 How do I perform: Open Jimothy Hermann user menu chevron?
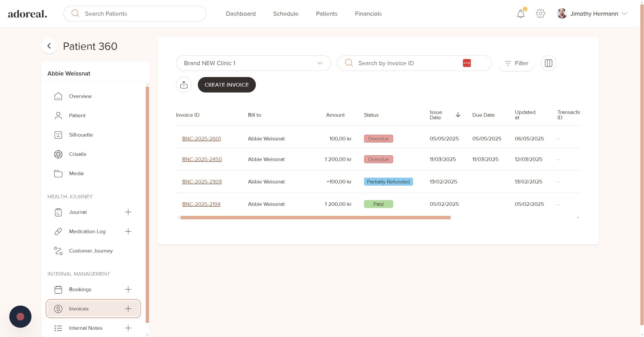click(x=624, y=13)
